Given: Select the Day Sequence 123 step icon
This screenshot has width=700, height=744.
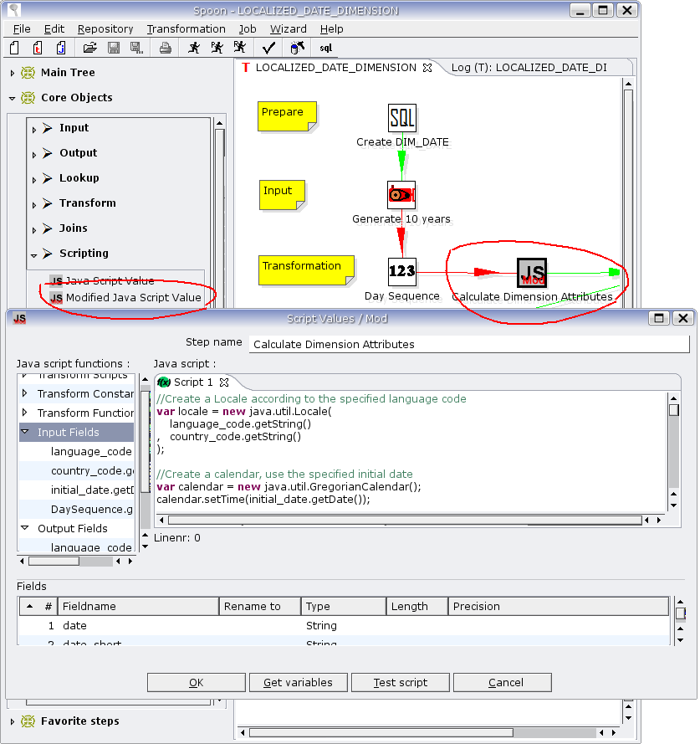Looking at the screenshot, I should pos(401,272).
